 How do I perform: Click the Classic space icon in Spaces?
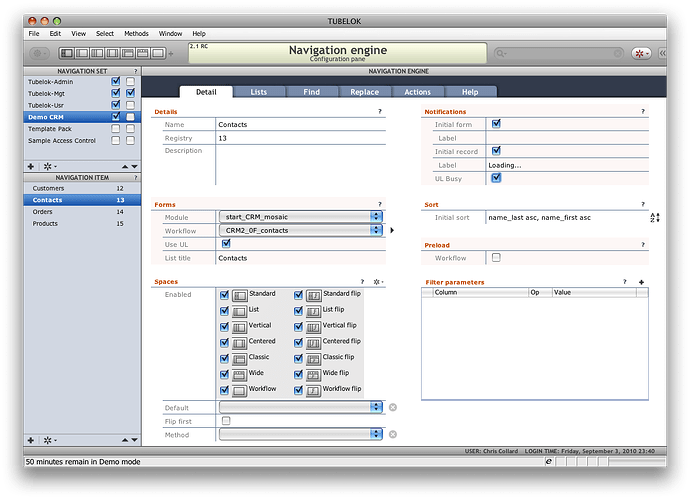coord(239,359)
